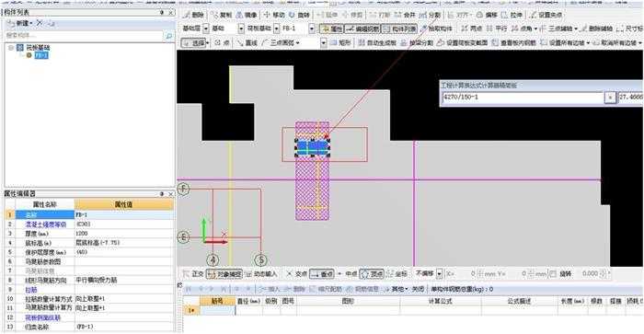Click thickness value 1200 in properties

click(x=124, y=234)
